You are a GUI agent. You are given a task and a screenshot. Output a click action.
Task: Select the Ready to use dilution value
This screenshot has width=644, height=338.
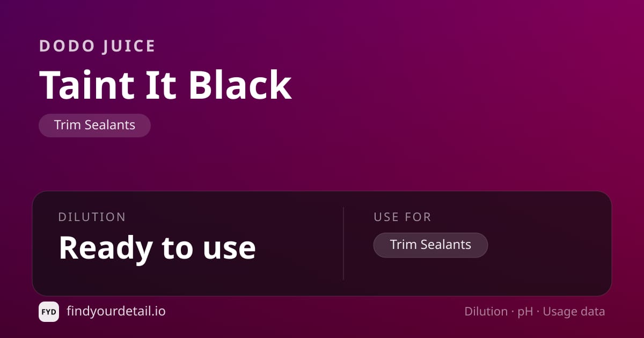point(157,248)
